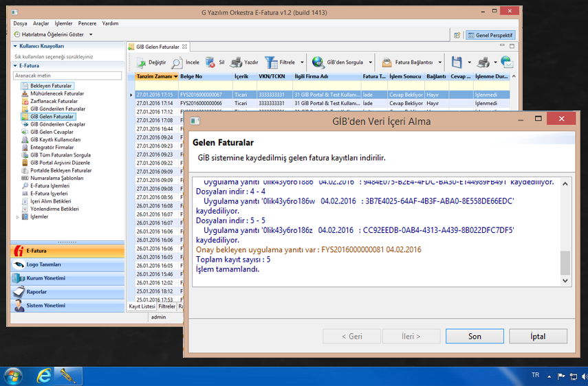Click the save diskette toolbar icon
Screen dimensions: 588x386
coord(457,63)
